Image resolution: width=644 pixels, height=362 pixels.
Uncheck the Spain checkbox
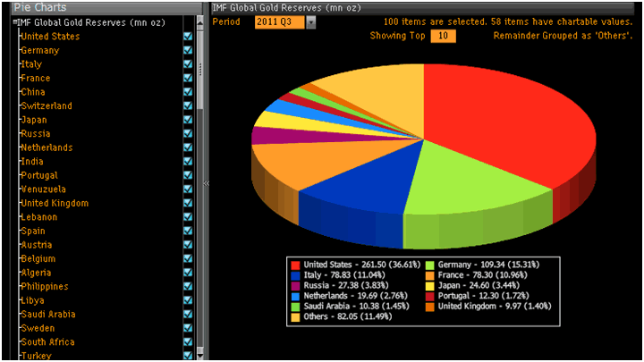pos(188,231)
